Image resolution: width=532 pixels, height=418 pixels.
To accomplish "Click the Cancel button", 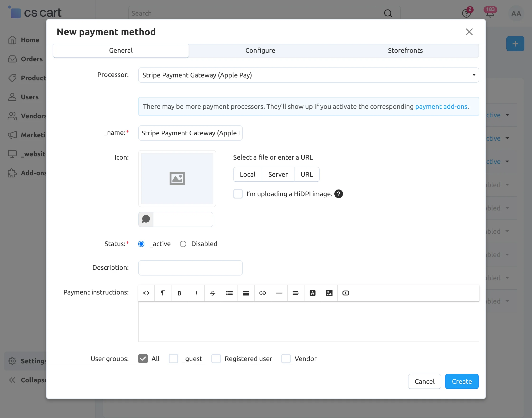I will click(425, 381).
